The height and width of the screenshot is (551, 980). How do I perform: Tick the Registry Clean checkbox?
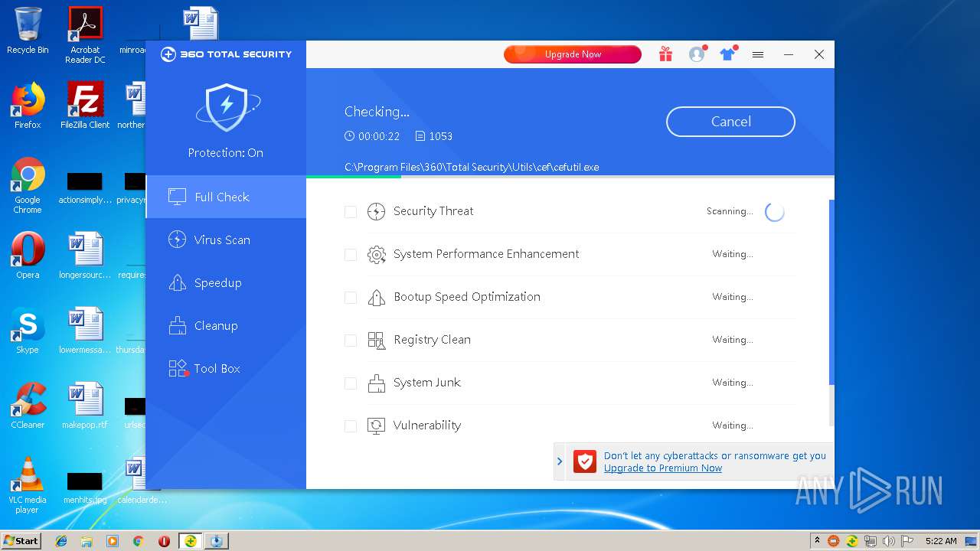(351, 341)
